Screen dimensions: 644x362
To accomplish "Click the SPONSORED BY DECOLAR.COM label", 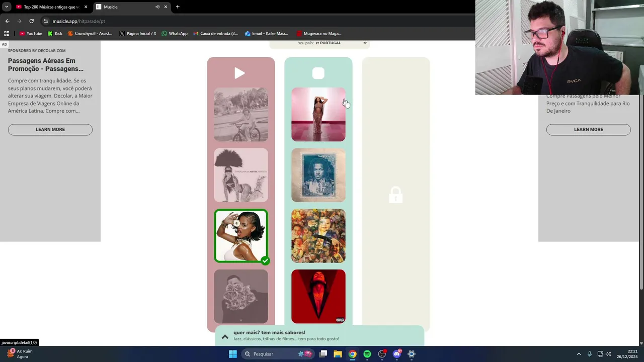I will tap(37, 51).
